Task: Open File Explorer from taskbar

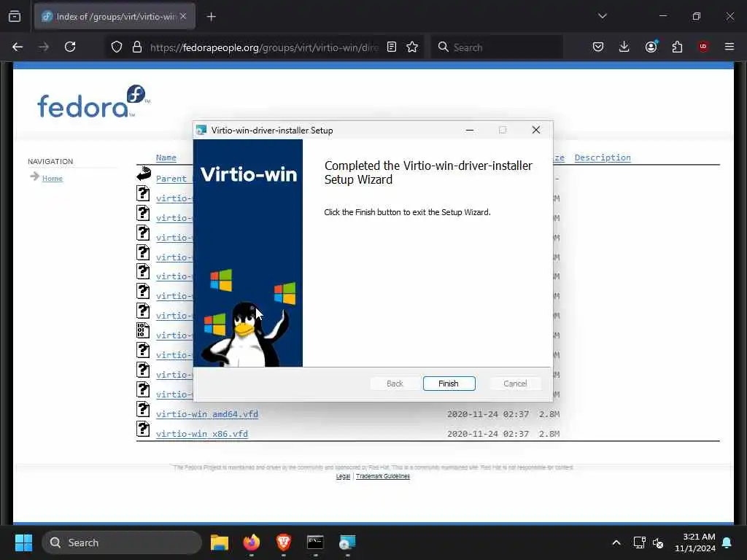Action: coord(220,542)
